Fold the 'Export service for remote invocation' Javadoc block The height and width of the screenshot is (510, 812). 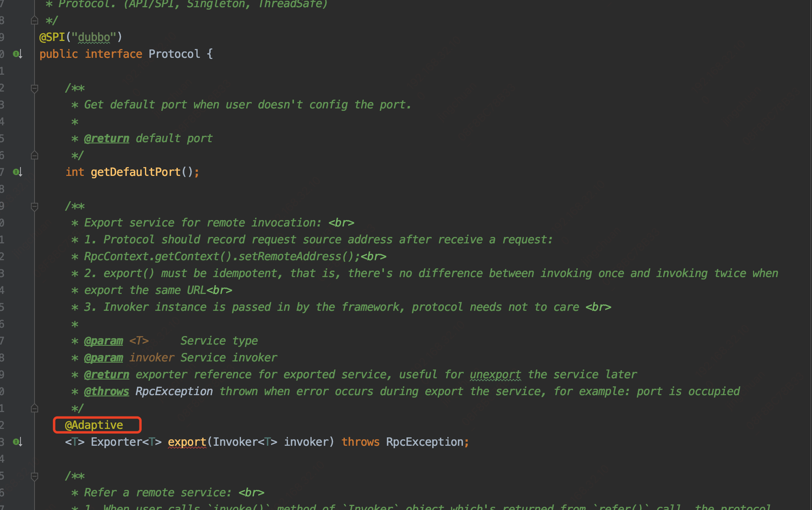[35, 206]
